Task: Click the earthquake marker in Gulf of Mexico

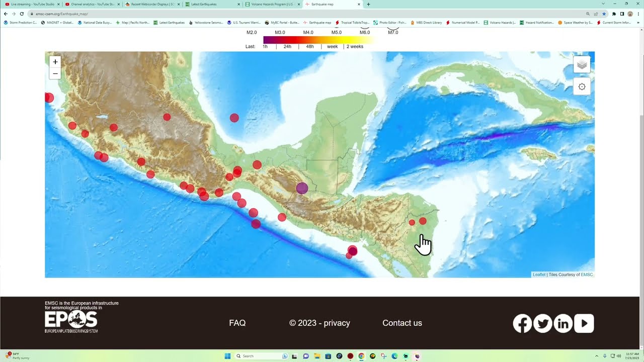Action: click(x=234, y=118)
